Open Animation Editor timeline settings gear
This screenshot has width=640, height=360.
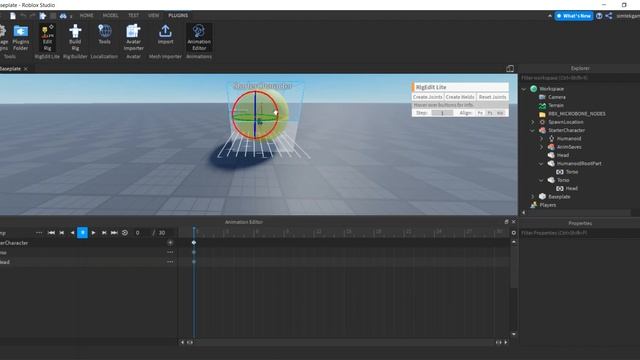tap(513, 233)
